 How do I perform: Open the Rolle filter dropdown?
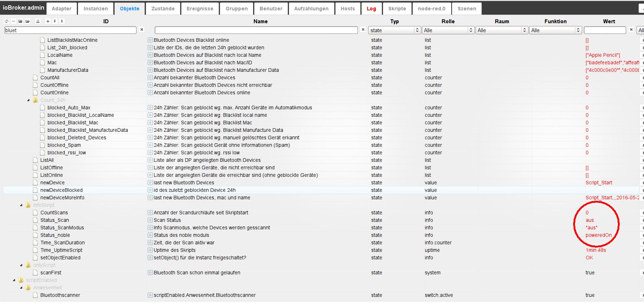pos(448,30)
